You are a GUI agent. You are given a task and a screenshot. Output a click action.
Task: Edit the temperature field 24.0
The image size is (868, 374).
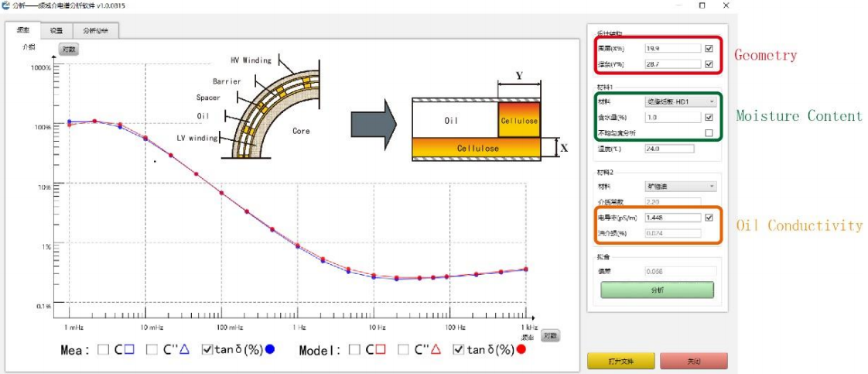pyautogui.click(x=669, y=149)
